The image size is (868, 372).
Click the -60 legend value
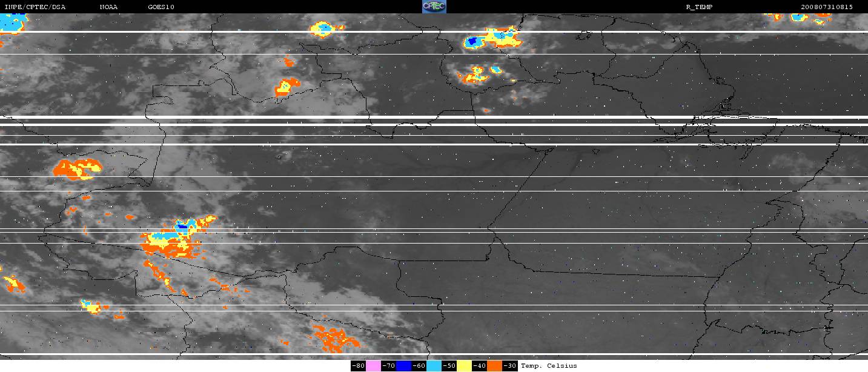pyautogui.click(x=419, y=366)
